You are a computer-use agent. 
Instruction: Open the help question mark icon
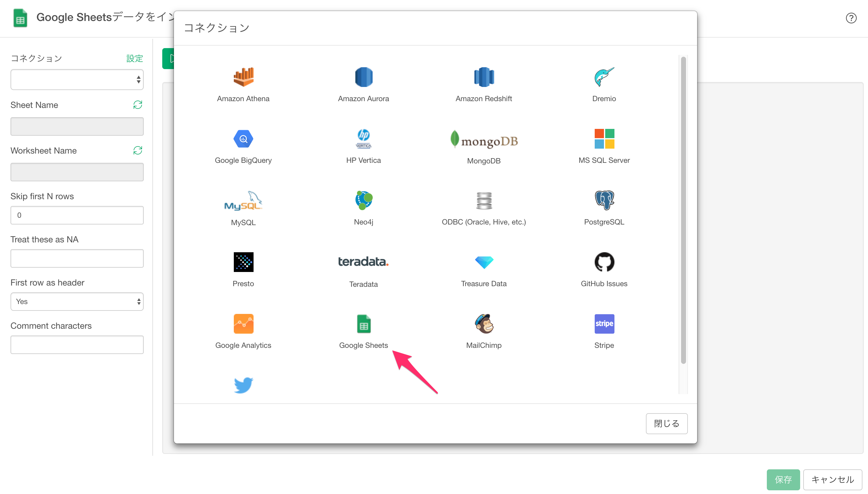[x=851, y=18]
